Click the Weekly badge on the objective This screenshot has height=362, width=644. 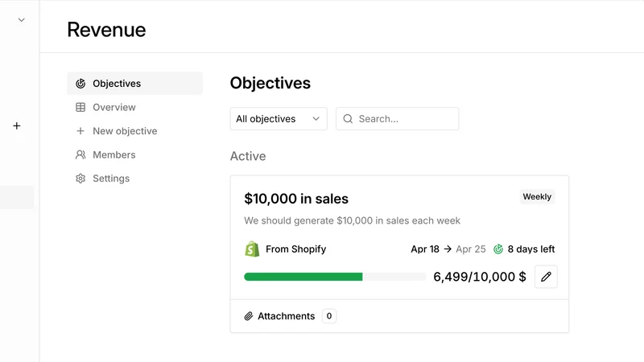point(537,196)
